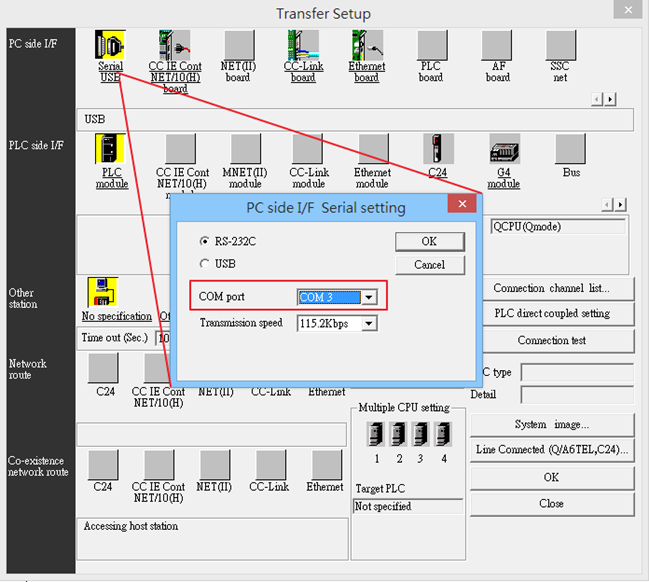Click the QCPU(Qmode) field

pyautogui.click(x=558, y=227)
